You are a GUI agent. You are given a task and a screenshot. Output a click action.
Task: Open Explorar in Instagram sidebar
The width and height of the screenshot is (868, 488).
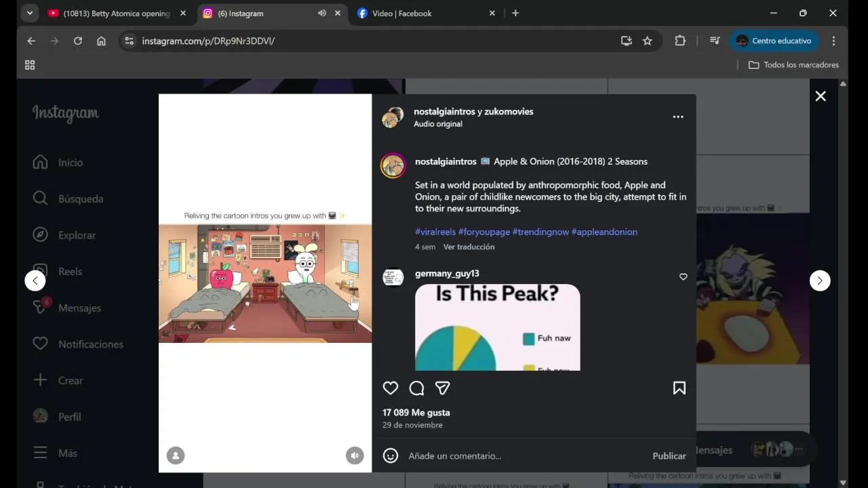(64, 235)
